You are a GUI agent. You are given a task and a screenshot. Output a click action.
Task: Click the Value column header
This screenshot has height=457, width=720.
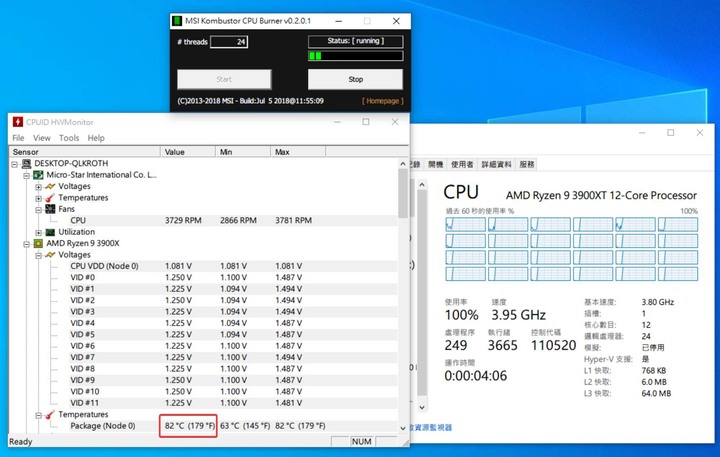click(187, 152)
